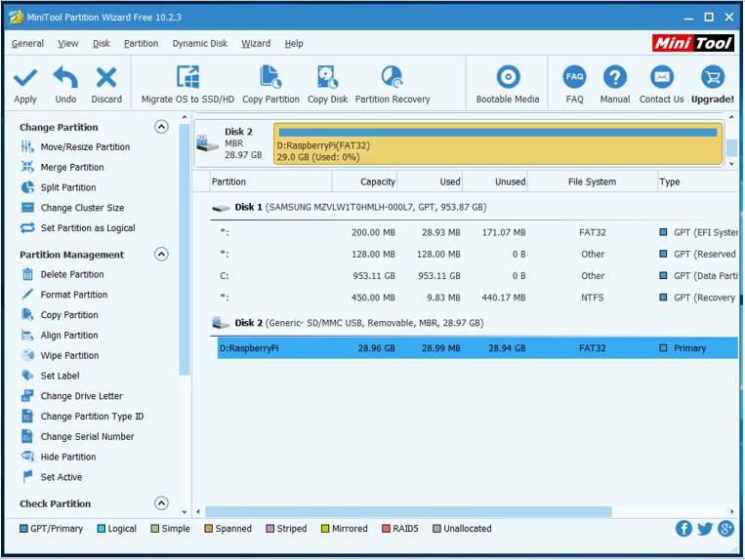745x560 pixels.
Task: Choose Move/Resize Partition in sidebar
Action: click(85, 147)
